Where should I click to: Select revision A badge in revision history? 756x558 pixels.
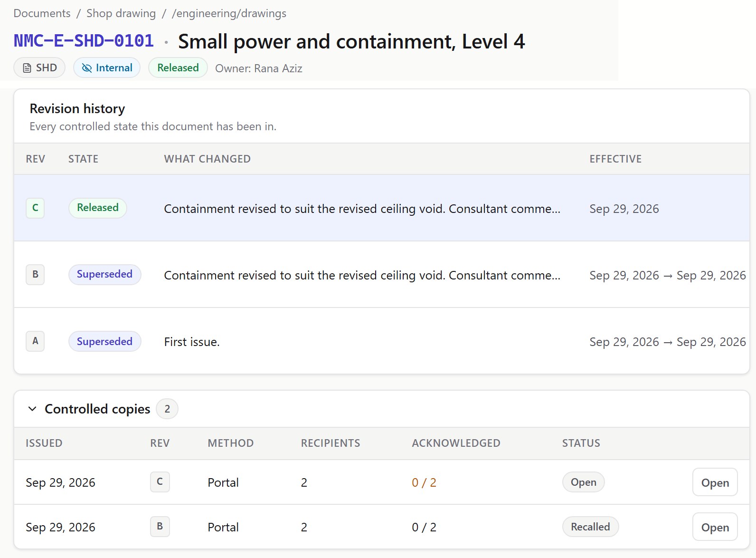pyautogui.click(x=35, y=341)
